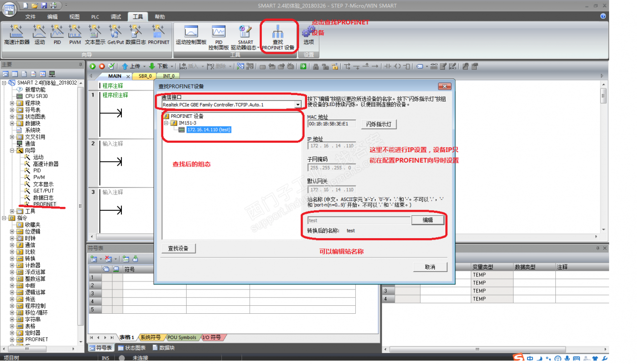637x364 pixels.
Task: Click the new file icon in quick access
Action: 26,5
